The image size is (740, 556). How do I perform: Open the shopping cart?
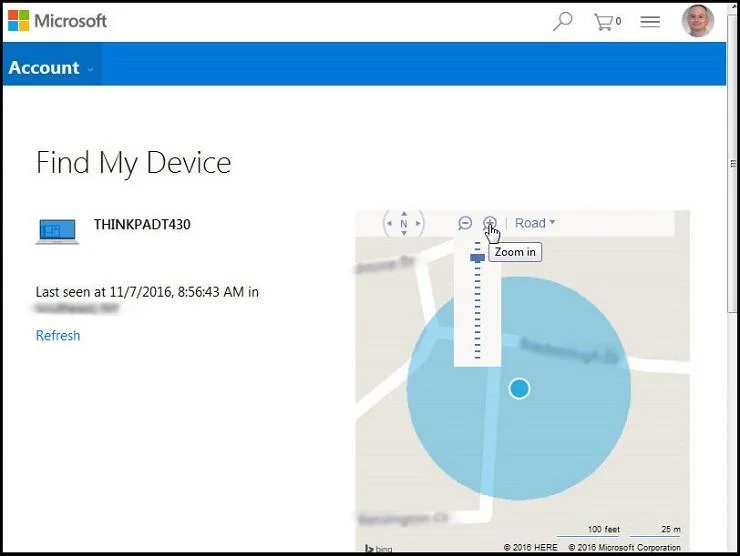[x=607, y=22]
